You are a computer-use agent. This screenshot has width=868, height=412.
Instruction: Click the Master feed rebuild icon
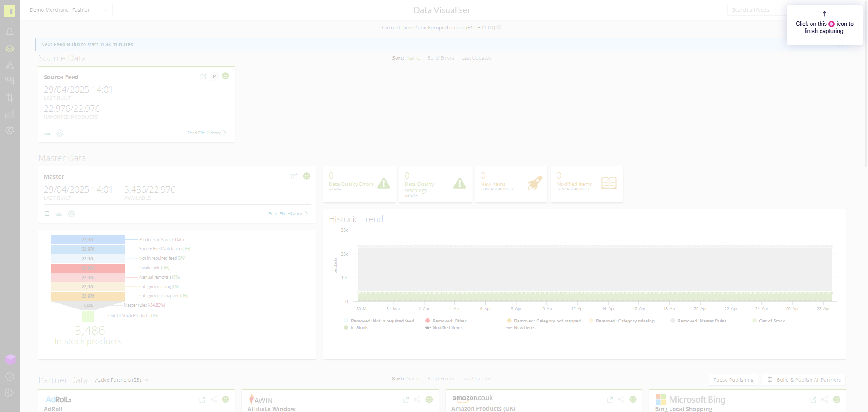click(47, 213)
